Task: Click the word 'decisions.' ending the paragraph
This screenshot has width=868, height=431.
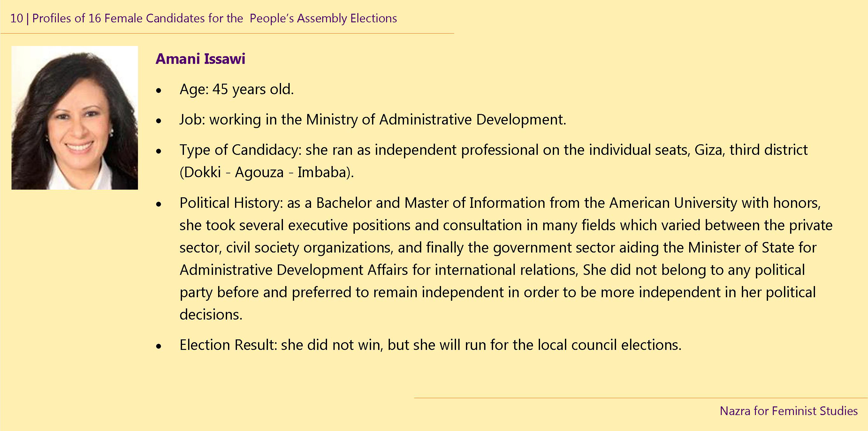Action: (211, 314)
